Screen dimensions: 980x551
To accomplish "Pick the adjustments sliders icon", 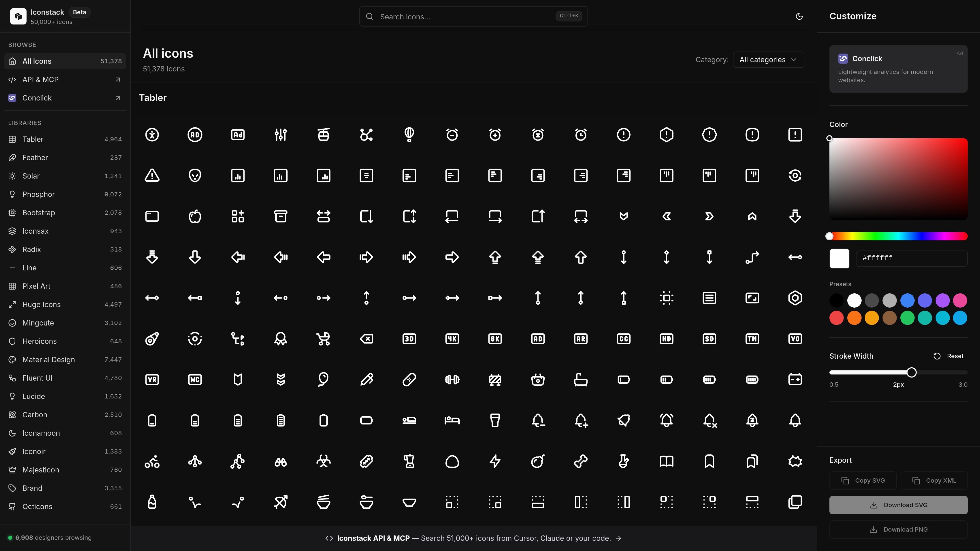I will pyautogui.click(x=280, y=135).
